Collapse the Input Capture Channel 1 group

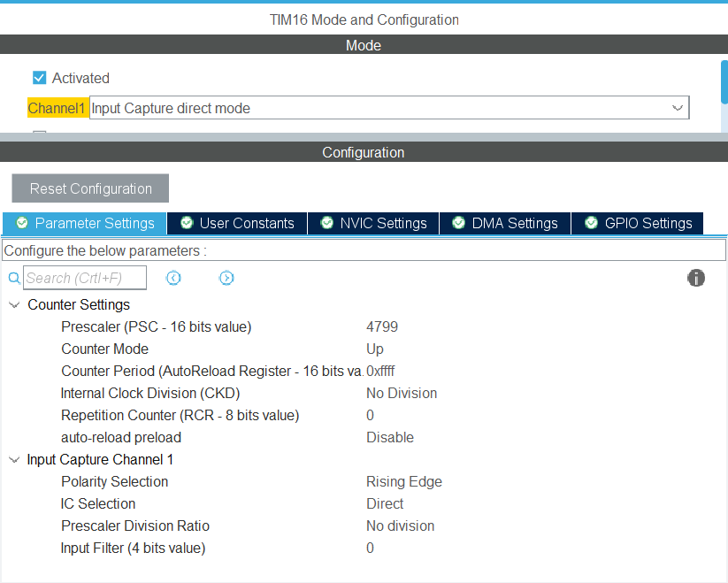coord(14,460)
